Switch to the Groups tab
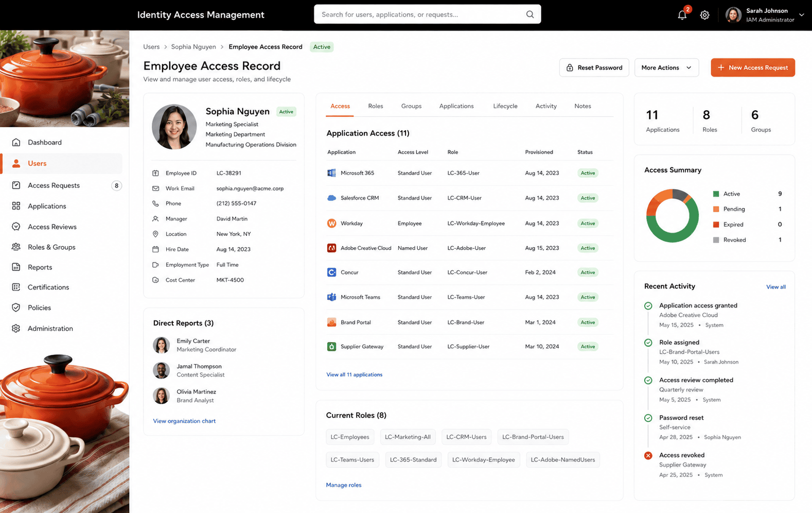812x513 pixels. (x=411, y=106)
